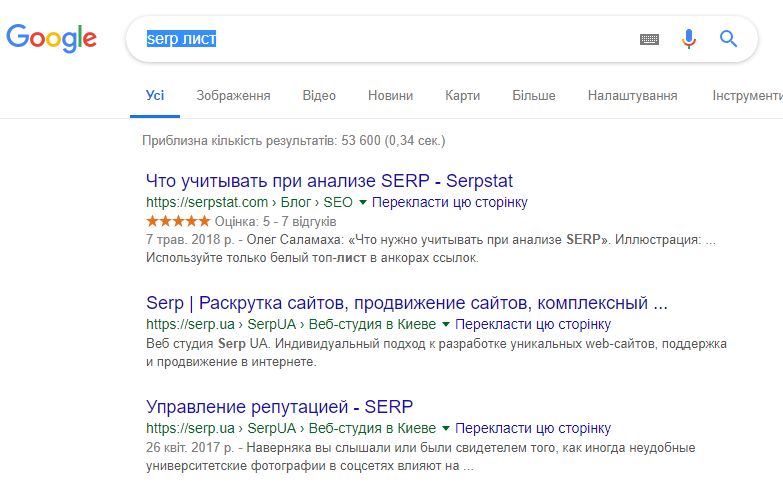Expand the Більше menu
Screen dimensions: 783x487
(x=534, y=95)
